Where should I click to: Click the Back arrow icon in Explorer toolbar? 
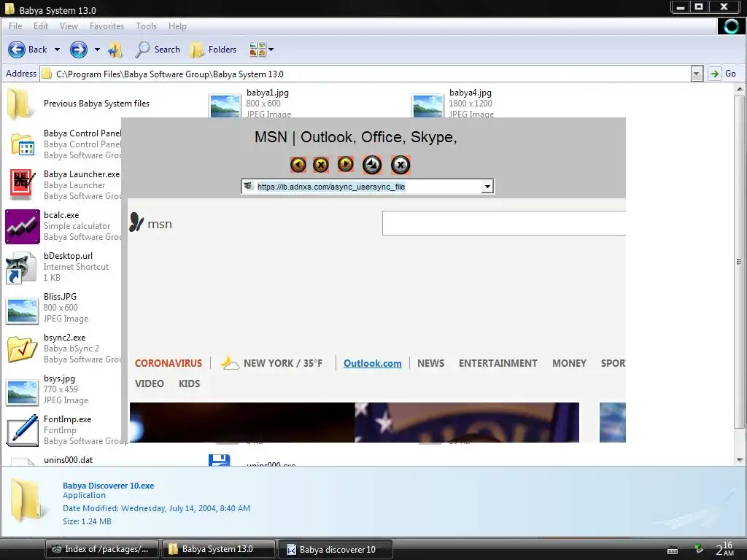[17, 50]
